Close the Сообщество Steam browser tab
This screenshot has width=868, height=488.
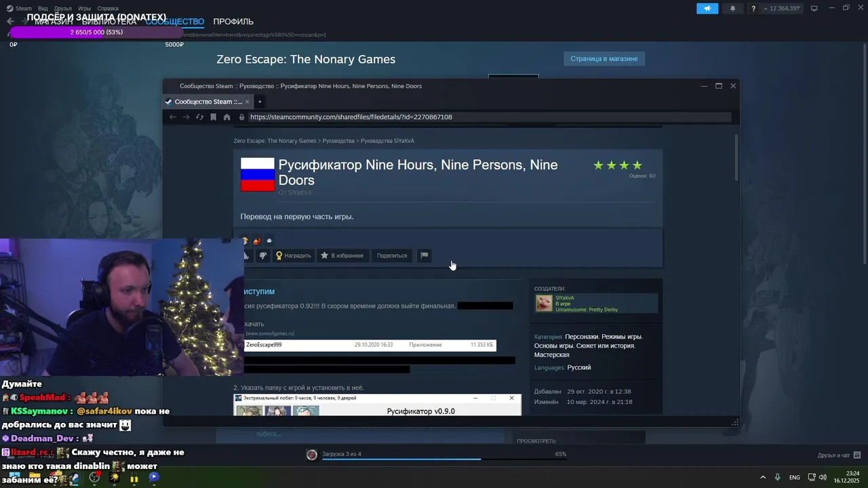click(248, 102)
